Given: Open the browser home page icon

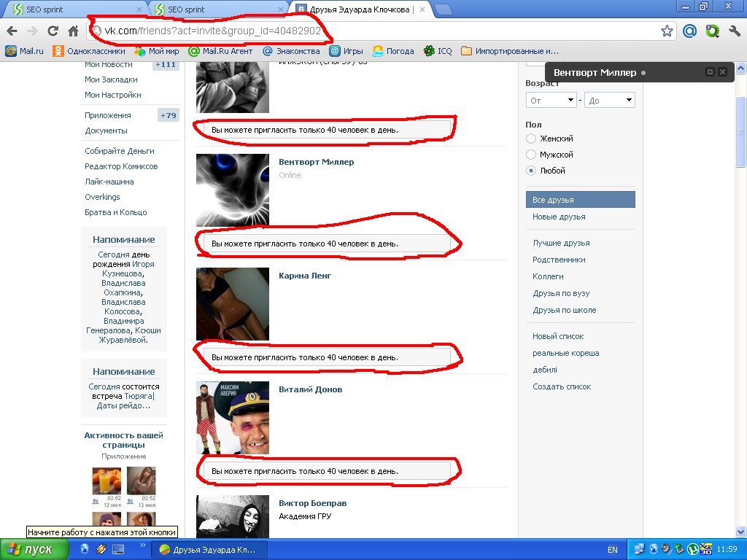Looking at the screenshot, I should pyautogui.click(x=74, y=31).
